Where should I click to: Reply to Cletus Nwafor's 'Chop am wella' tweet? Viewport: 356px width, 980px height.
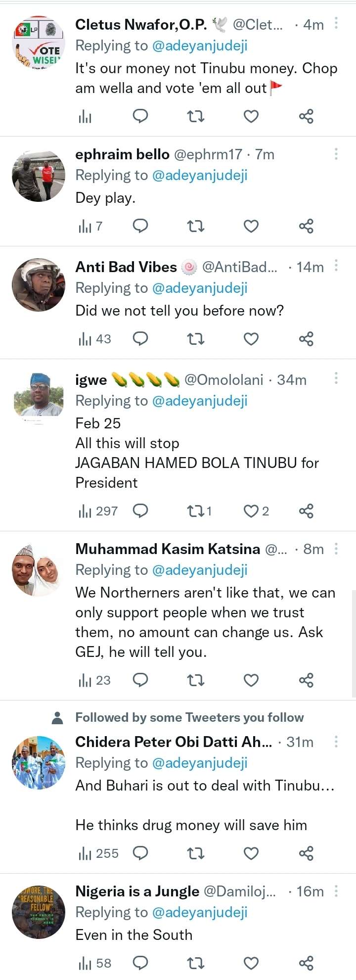tap(140, 116)
